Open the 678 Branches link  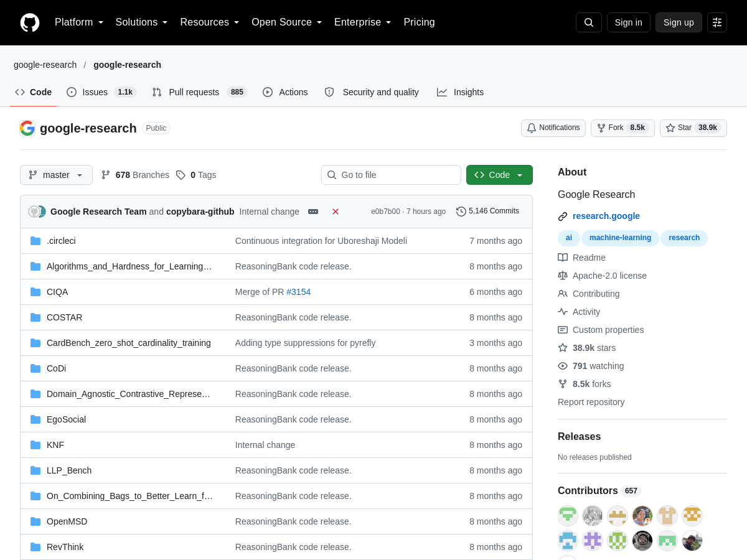tap(135, 175)
